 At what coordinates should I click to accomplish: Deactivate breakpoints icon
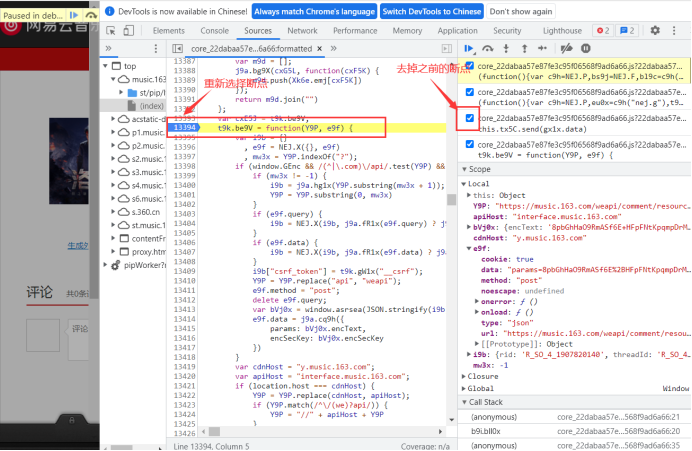(566, 49)
